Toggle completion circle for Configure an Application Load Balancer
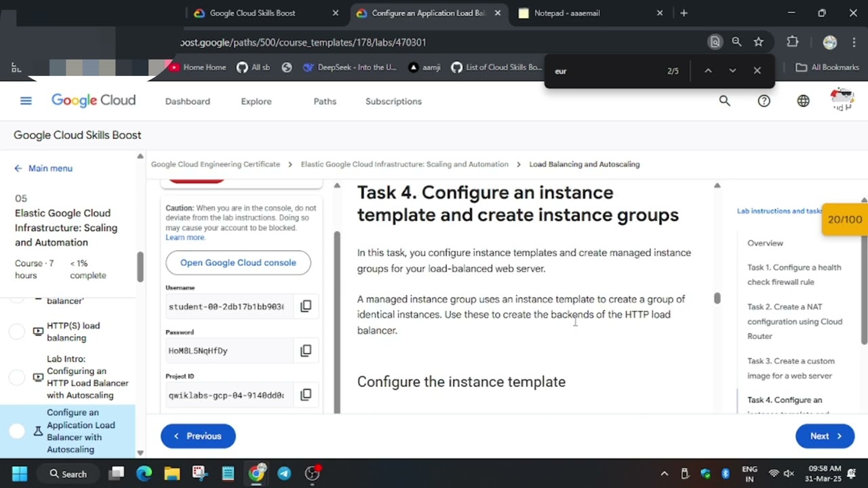Viewport: 868px width, 488px height. 17,431
